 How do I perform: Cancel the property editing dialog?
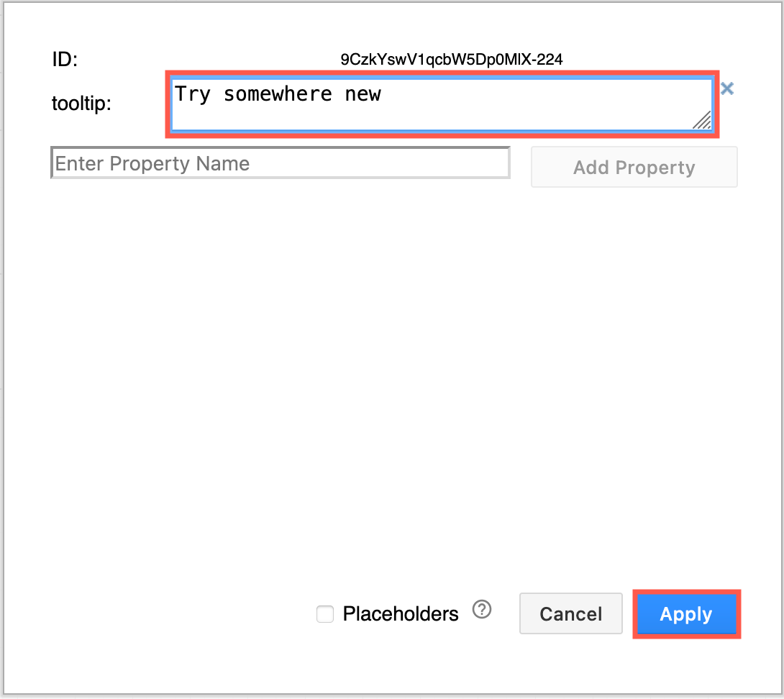570,614
